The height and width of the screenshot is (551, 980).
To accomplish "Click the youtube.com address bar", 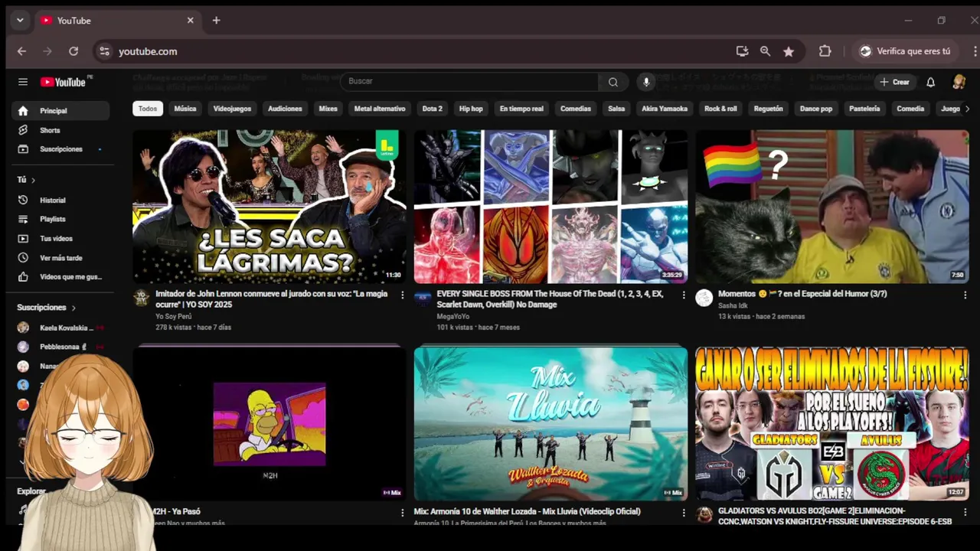I will pos(413,51).
